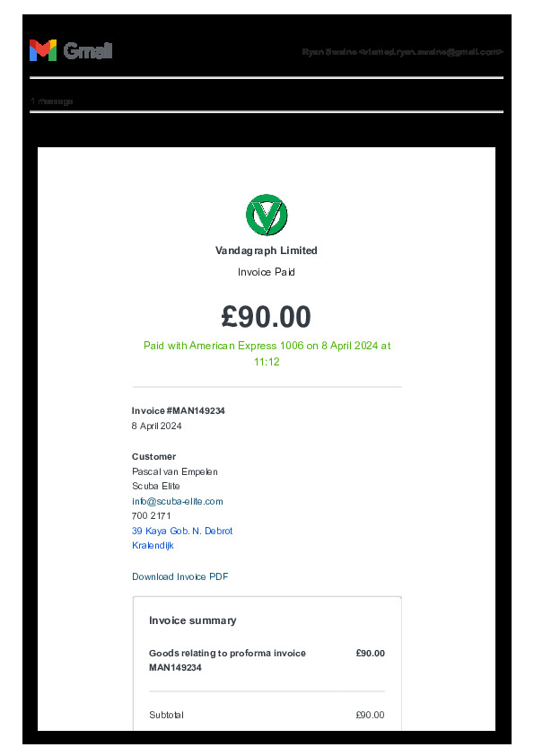Click the customer name Pascal van Empelen
The width and height of the screenshot is (534, 756).
(x=175, y=471)
